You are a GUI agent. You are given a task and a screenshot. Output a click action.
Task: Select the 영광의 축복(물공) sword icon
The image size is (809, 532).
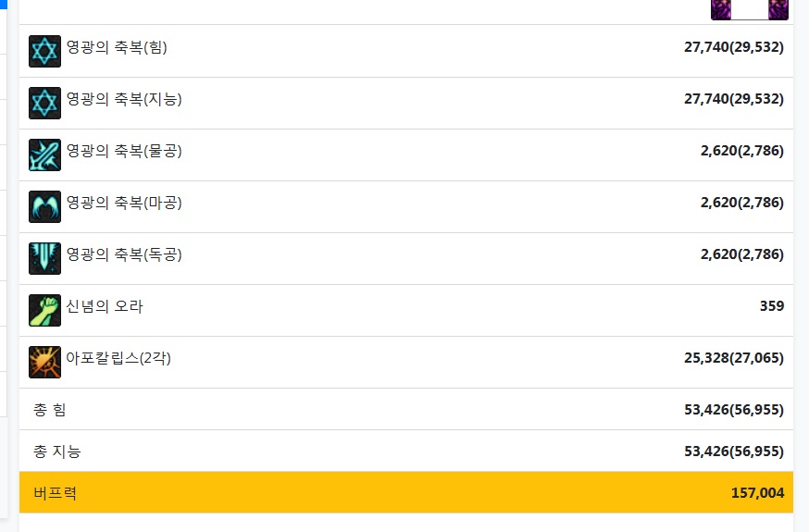[x=44, y=155]
